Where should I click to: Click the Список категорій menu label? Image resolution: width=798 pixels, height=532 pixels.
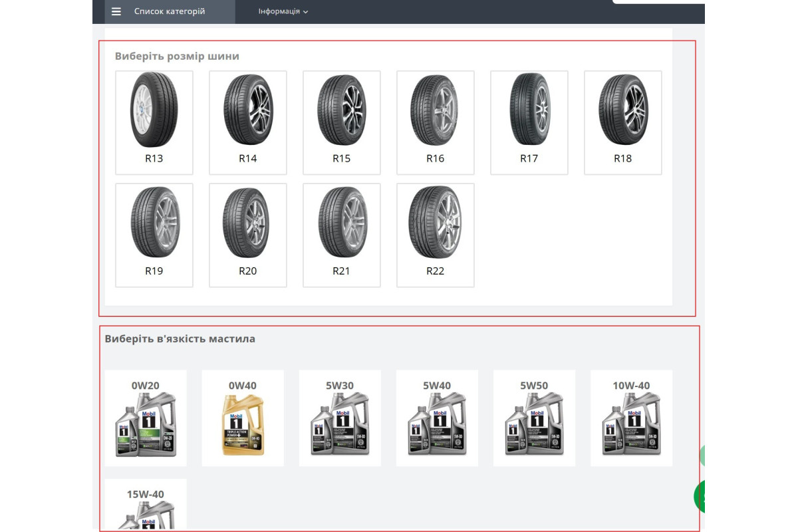[170, 11]
